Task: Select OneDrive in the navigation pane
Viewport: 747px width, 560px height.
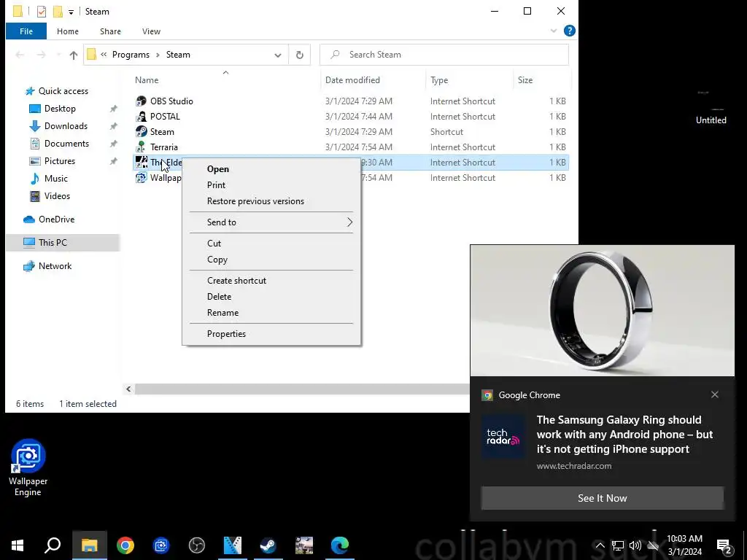Action: click(56, 219)
